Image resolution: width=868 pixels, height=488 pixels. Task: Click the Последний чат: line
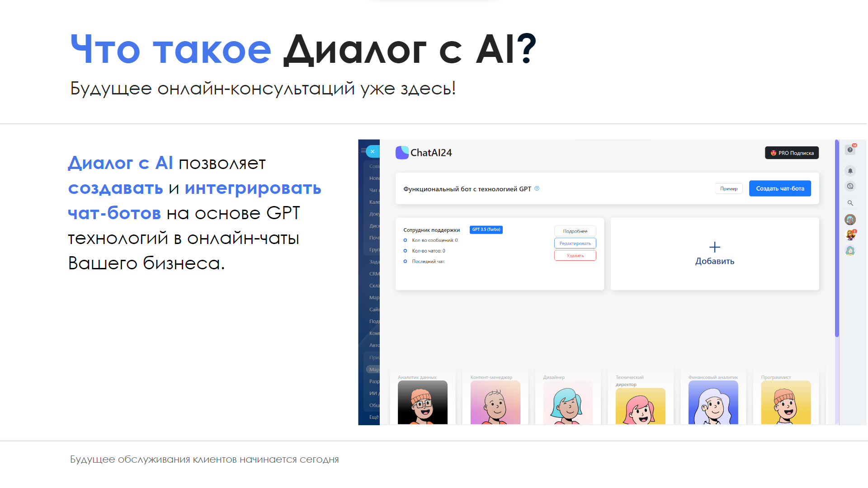[428, 262]
